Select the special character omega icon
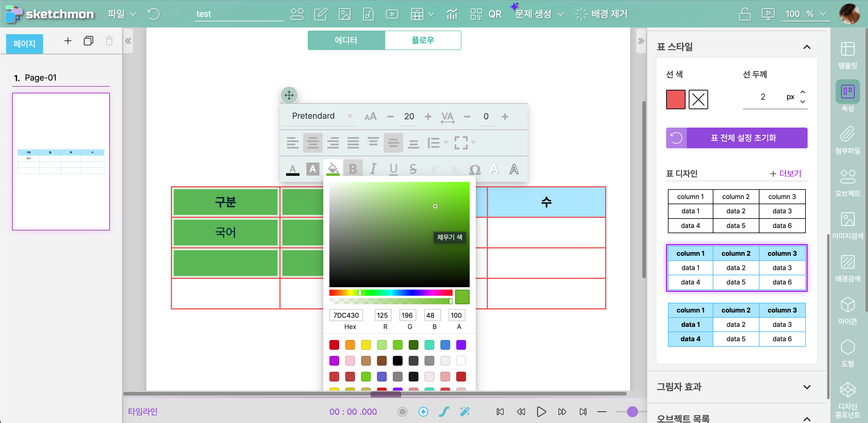 point(475,169)
